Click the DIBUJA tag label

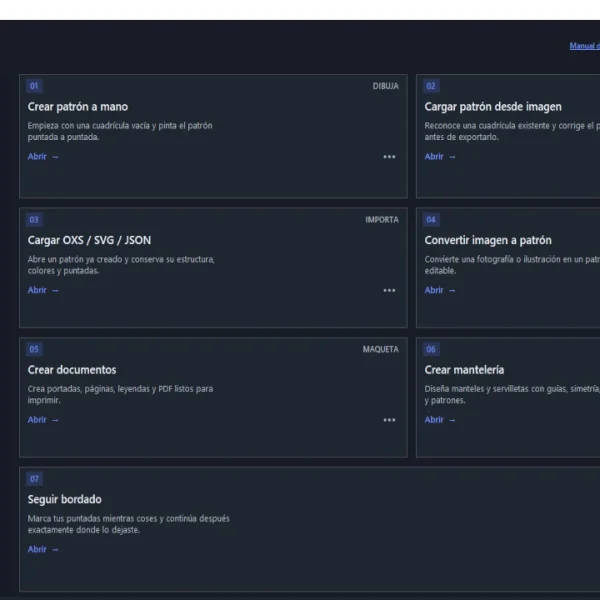pyautogui.click(x=385, y=86)
